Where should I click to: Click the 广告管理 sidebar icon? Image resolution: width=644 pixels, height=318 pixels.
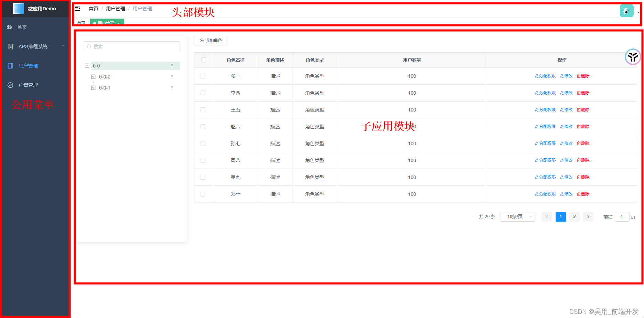[x=10, y=85]
